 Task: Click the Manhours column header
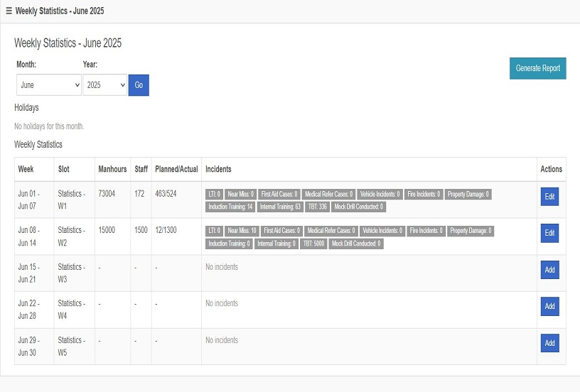(x=112, y=169)
